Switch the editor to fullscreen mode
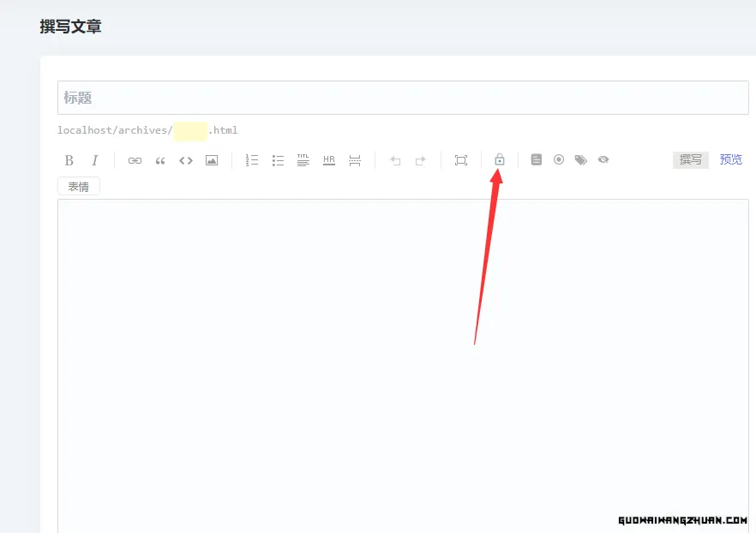The height and width of the screenshot is (533, 756). (461, 160)
